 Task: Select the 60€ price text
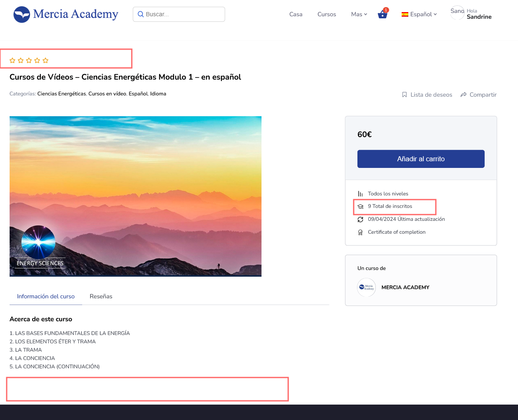[365, 134]
